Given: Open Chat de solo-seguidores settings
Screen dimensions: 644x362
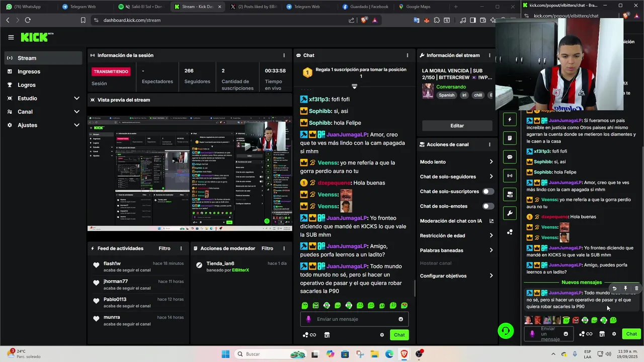Looking at the screenshot, I should click(x=457, y=176).
